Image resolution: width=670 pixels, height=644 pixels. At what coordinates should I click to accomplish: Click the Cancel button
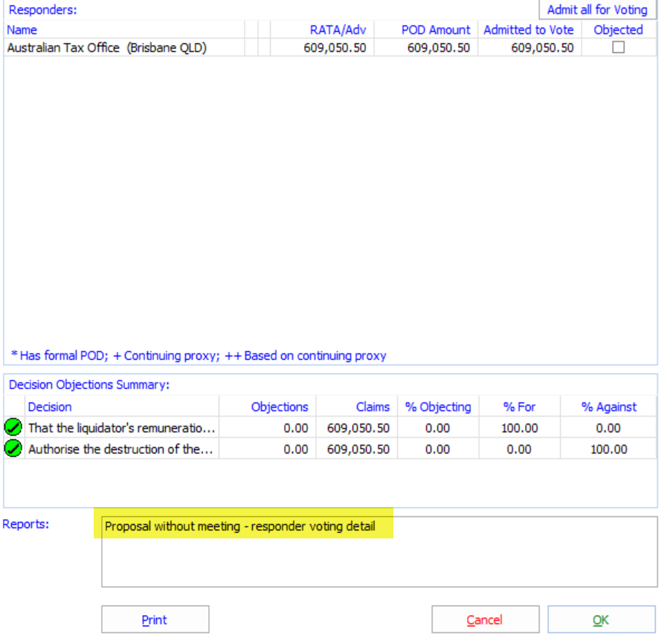tap(485, 619)
